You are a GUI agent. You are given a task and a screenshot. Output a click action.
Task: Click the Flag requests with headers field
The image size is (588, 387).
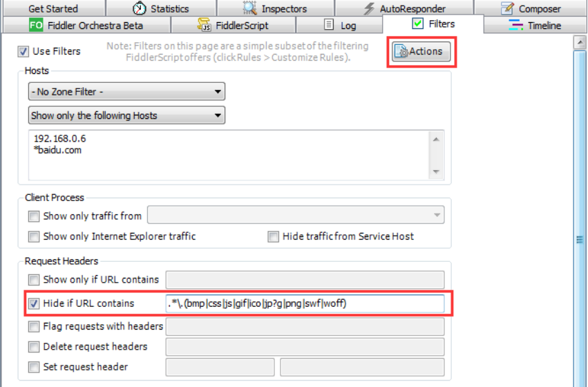pos(305,327)
